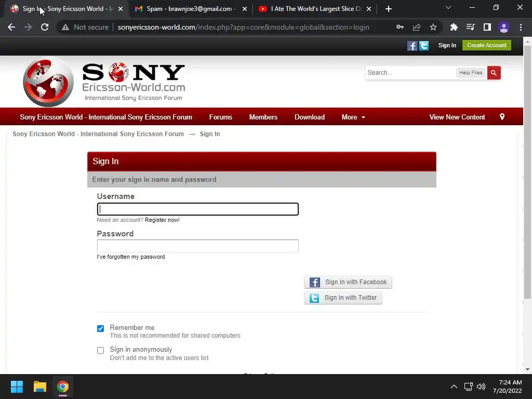Open Chrome three-dot menu
Screen dimensions: 532x399
521,27
